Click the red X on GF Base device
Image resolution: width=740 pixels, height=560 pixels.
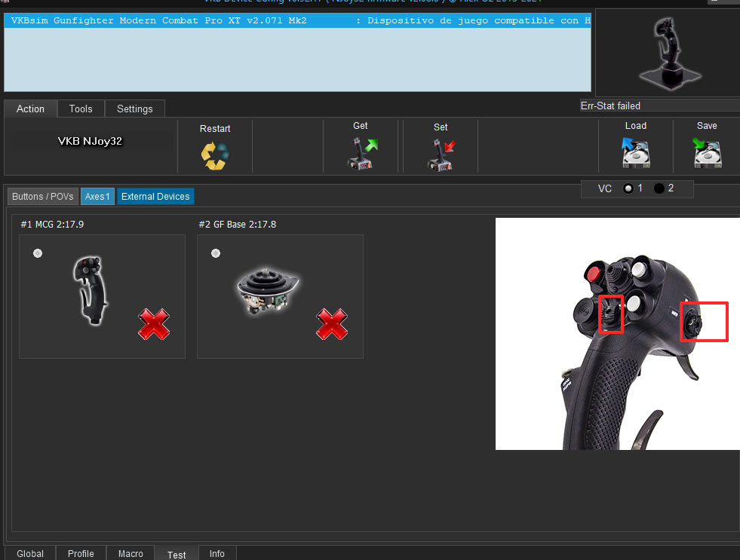point(332,324)
